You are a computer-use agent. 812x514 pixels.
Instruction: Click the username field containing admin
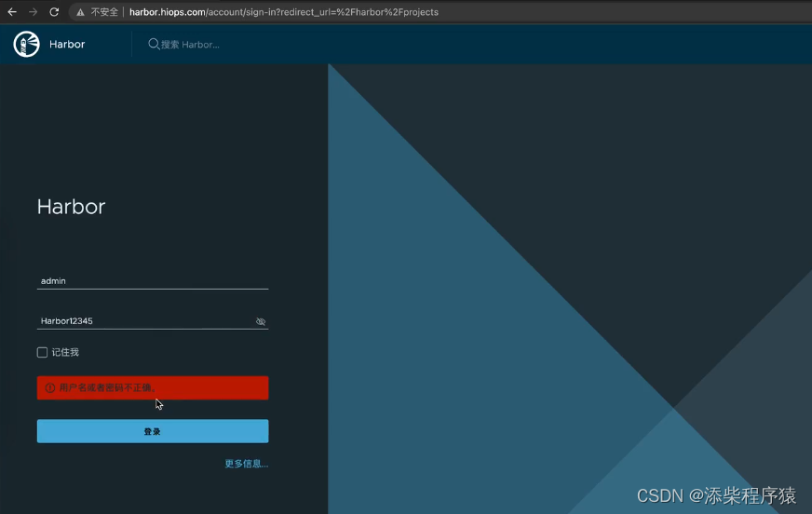[x=153, y=281]
